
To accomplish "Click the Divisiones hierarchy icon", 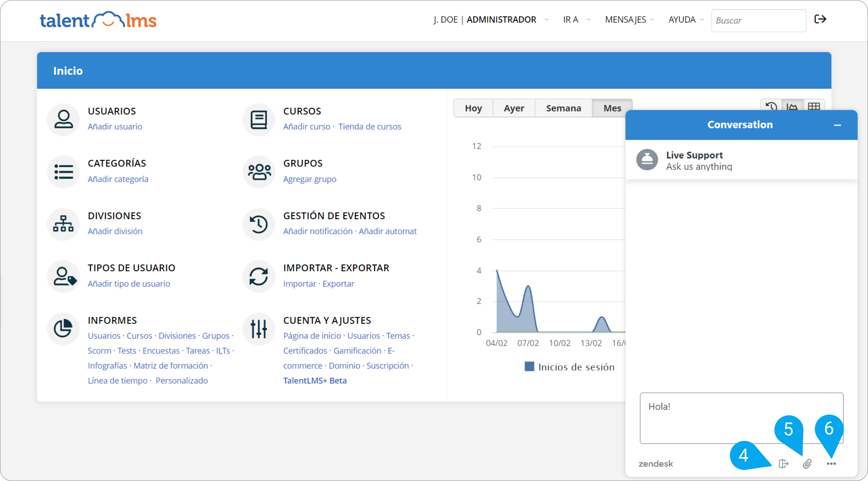I will click(x=63, y=224).
